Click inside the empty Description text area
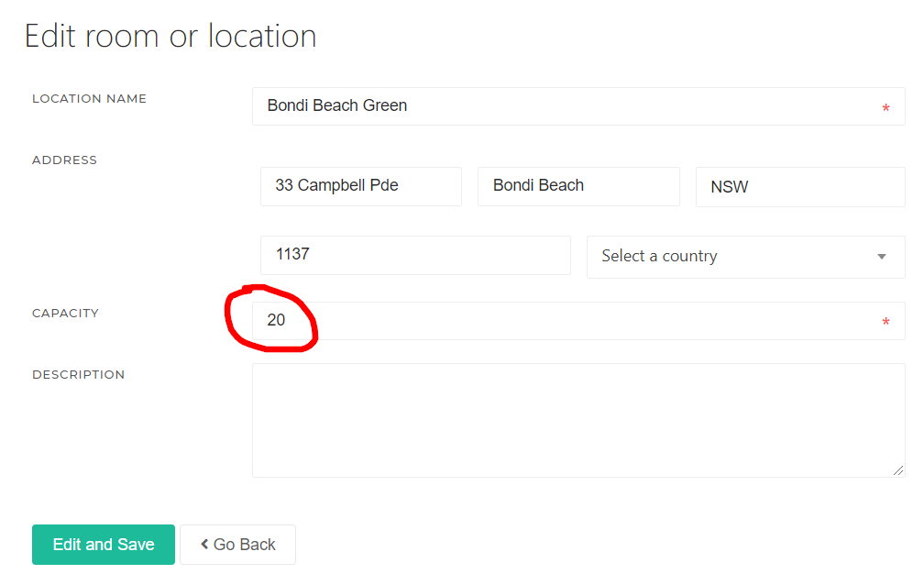The width and height of the screenshot is (924, 585). [577, 420]
